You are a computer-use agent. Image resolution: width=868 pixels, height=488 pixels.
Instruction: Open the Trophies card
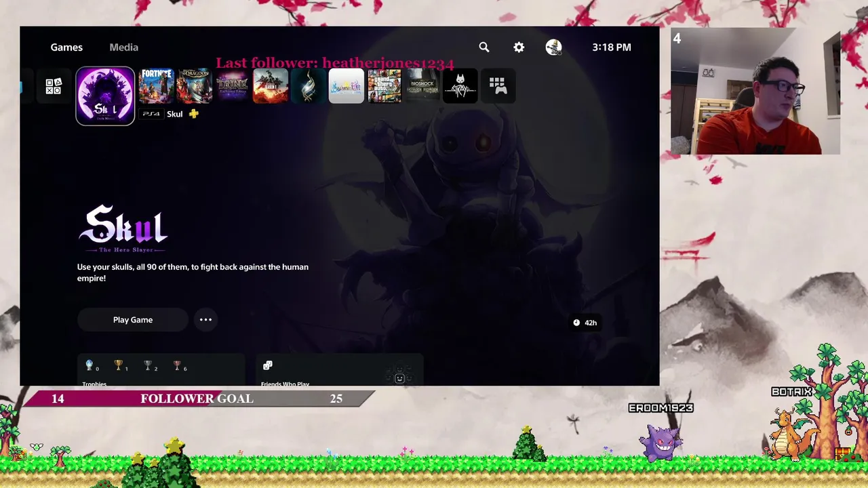[x=161, y=370]
